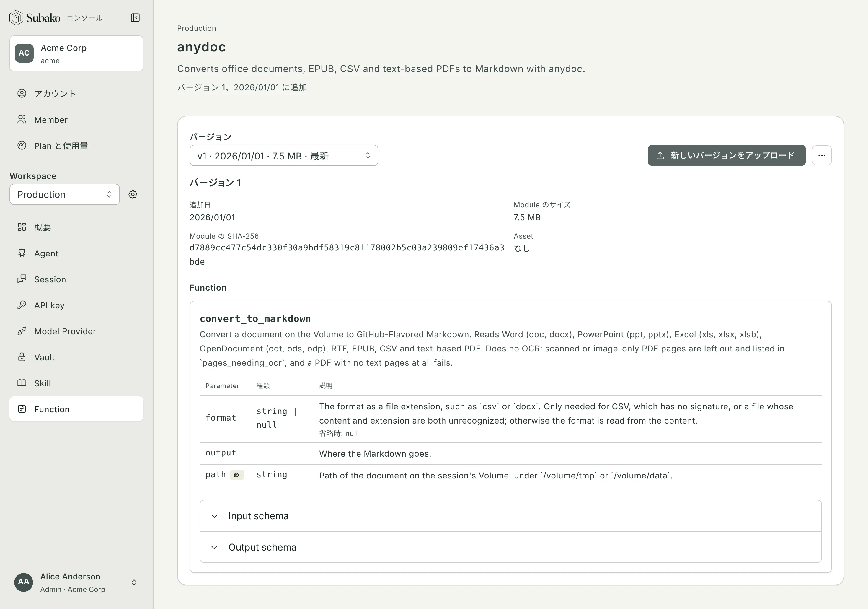Click the output parameter row name

click(x=221, y=453)
